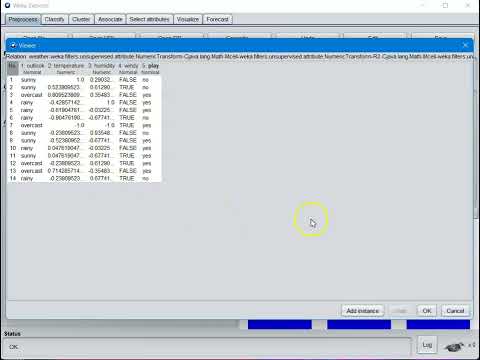Open the Cluster tab
This screenshot has width=480, height=360.
click(x=81, y=19)
